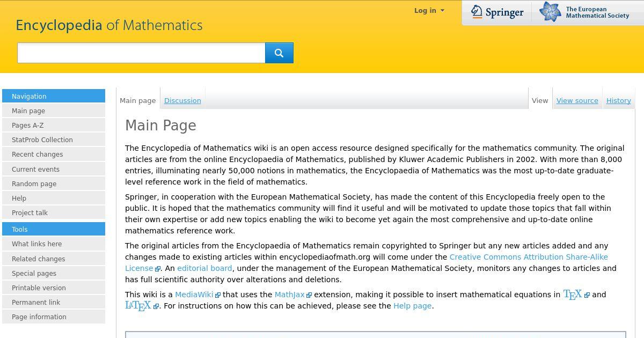644x338 pixels.
Task: Click external-link icon after MathJax
Action: [x=309, y=295]
